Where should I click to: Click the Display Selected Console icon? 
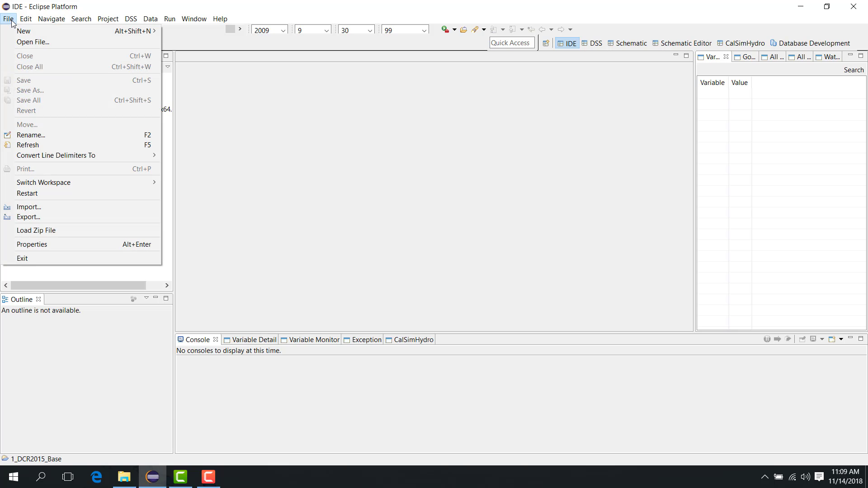tap(813, 339)
